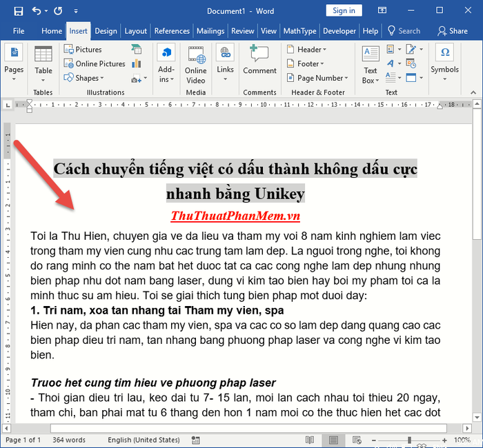Image resolution: width=483 pixels, height=448 pixels.
Task: Undo the last action
Action: [x=37, y=11]
